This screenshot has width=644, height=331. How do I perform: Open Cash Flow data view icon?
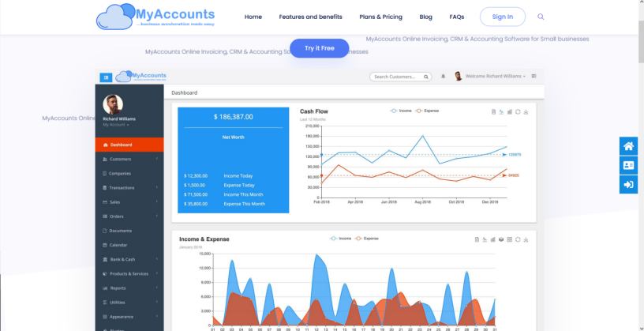(494, 112)
